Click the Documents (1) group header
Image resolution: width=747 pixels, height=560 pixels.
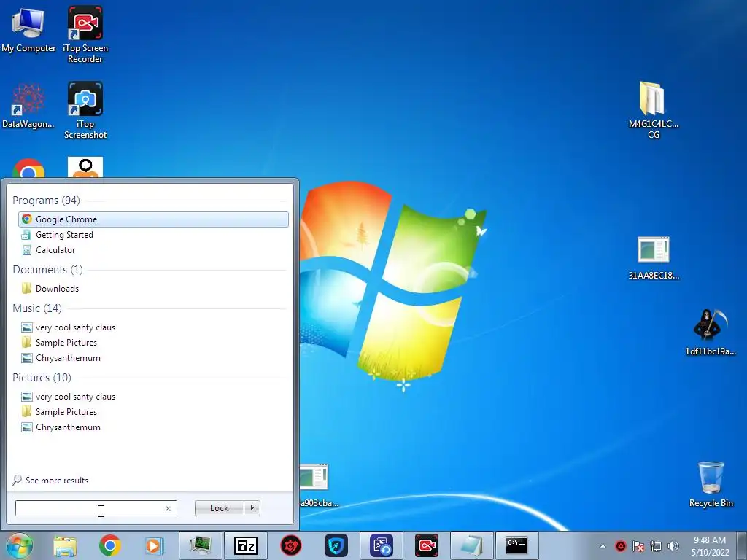[47, 270]
